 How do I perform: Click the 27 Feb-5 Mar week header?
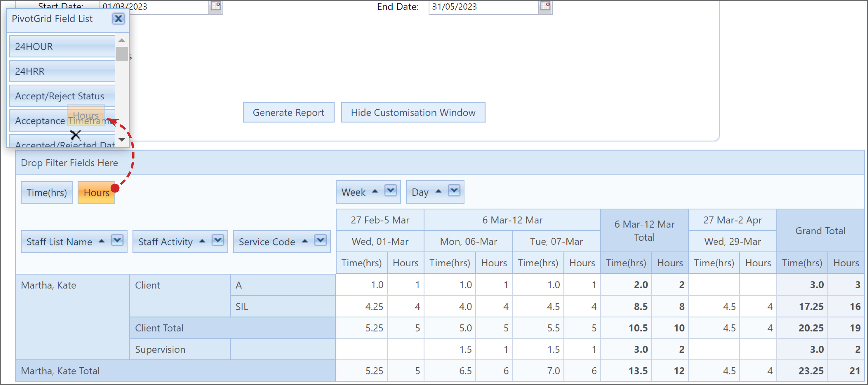click(380, 220)
